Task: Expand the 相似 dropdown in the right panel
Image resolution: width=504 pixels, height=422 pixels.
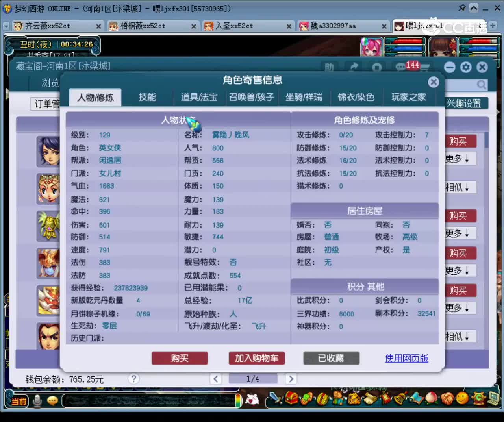Action: tap(460, 187)
